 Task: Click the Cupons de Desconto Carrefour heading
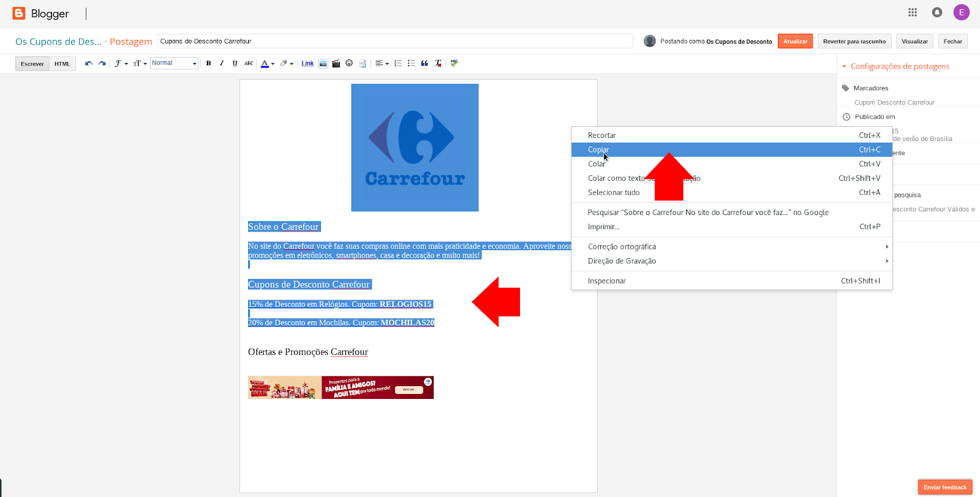point(309,284)
